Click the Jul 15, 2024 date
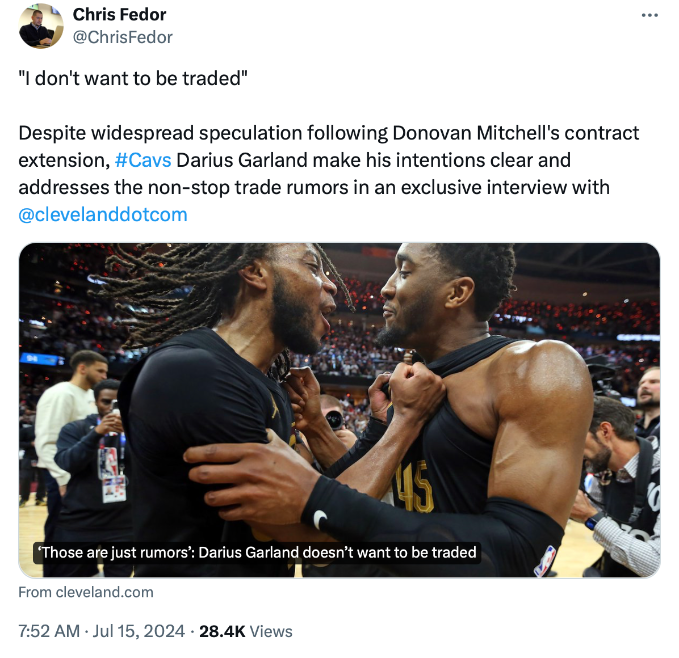Screen dimensions: 679x658 click(139, 631)
